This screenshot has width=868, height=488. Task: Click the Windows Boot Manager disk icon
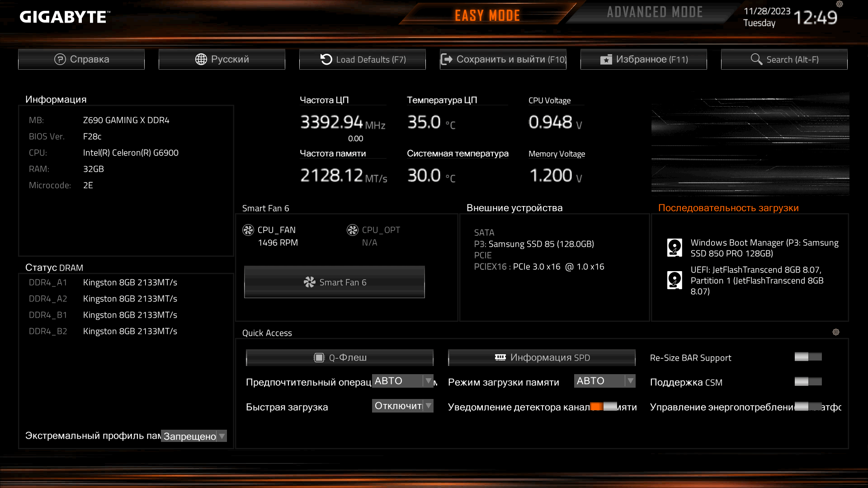tap(675, 248)
